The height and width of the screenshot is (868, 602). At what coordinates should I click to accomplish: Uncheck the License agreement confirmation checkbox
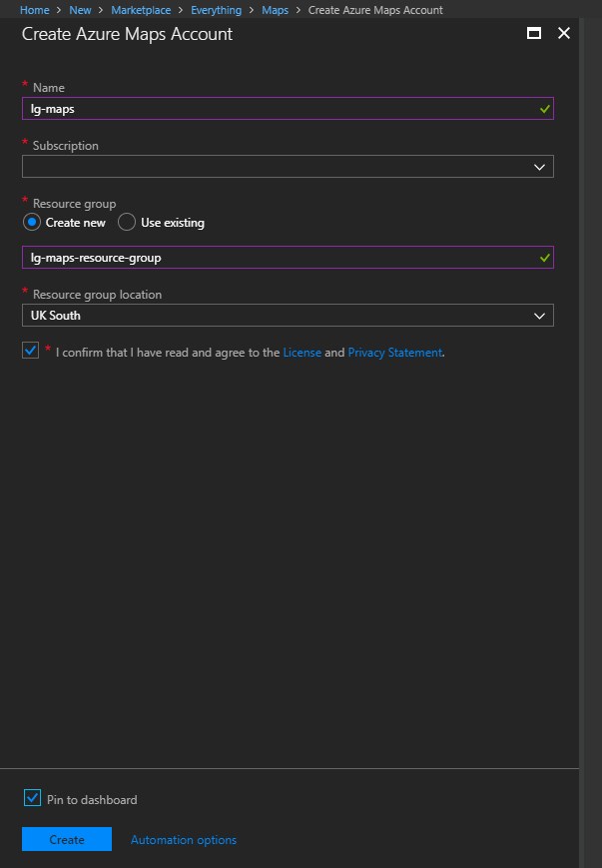[x=30, y=350]
